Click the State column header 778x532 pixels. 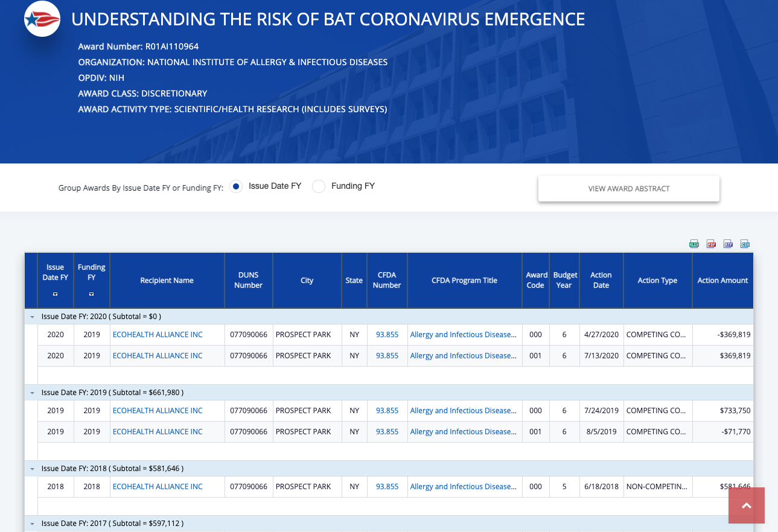354,280
